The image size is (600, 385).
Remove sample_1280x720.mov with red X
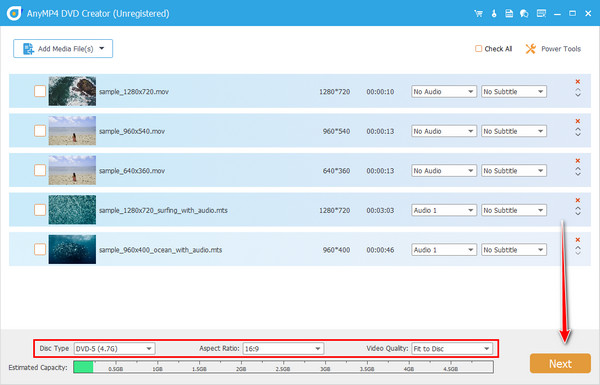tap(578, 82)
